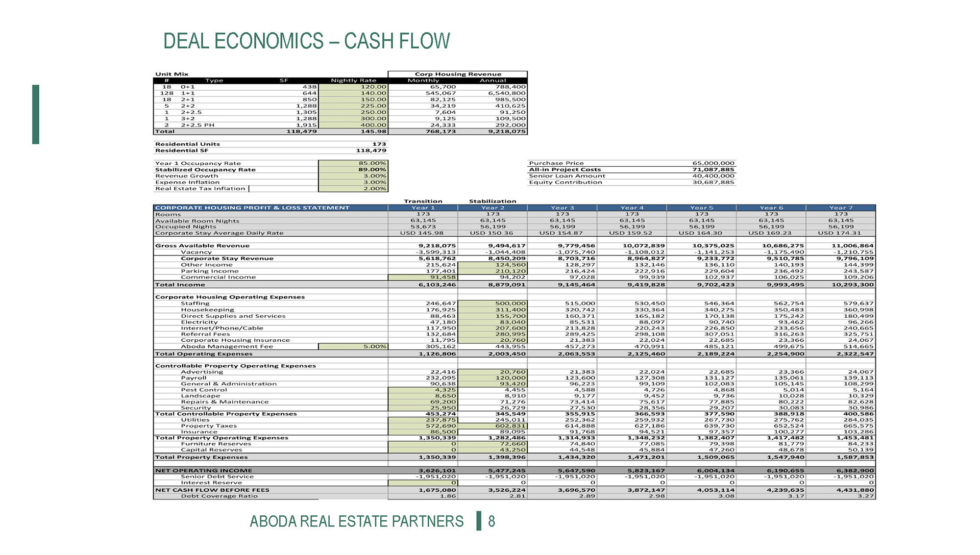This screenshot has height=555, width=980.
Task: Click the Corp Housing Revenue table header
Action: coord(458,74)
